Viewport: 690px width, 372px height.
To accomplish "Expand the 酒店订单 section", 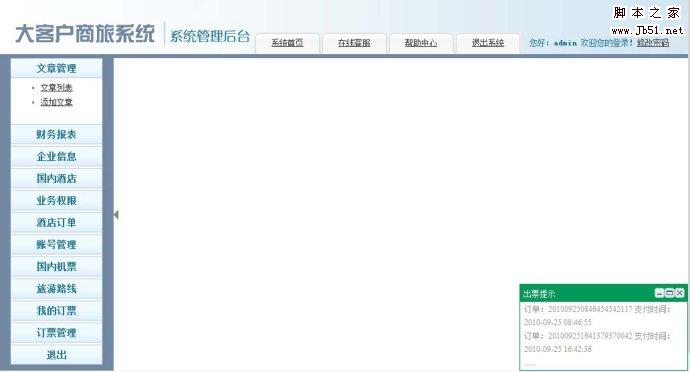I will click(56, 222).
